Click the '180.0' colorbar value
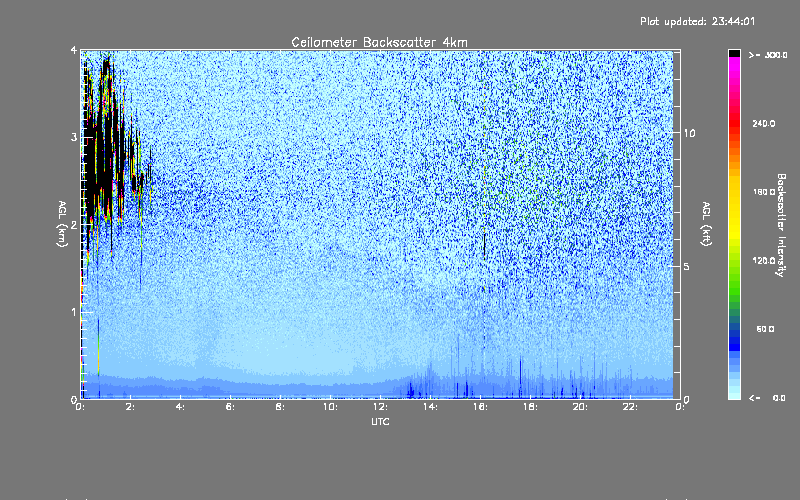 tap(764, 192)
